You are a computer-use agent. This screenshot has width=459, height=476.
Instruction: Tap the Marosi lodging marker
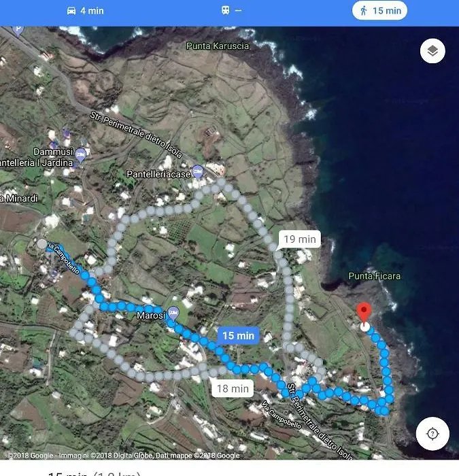click(x=173, y=313)
